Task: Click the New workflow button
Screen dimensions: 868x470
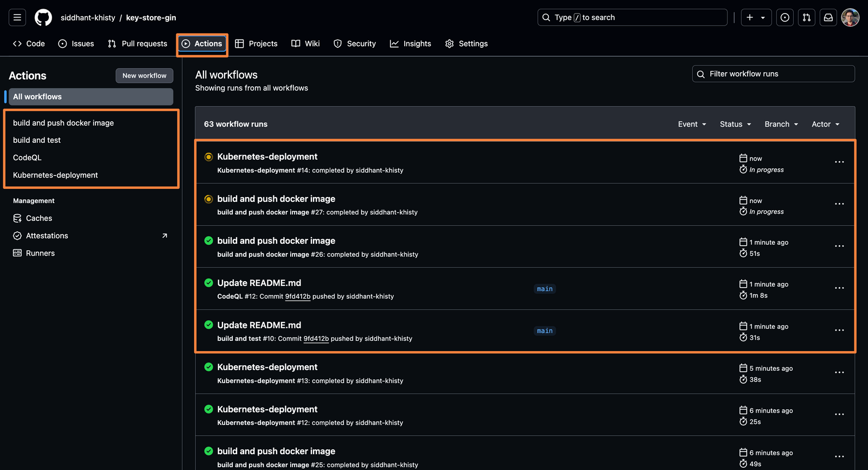Action: [x=144, y=75]
